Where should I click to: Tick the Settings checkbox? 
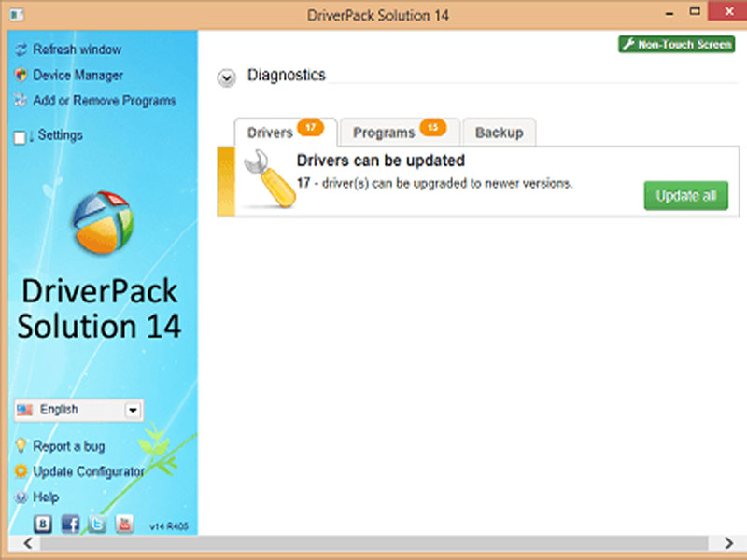click(20, 137)
